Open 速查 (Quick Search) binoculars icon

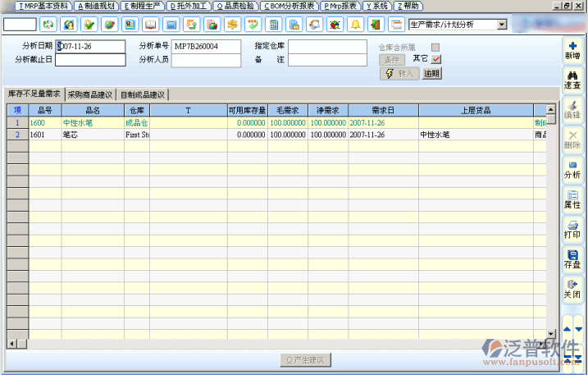click(572, 80)
